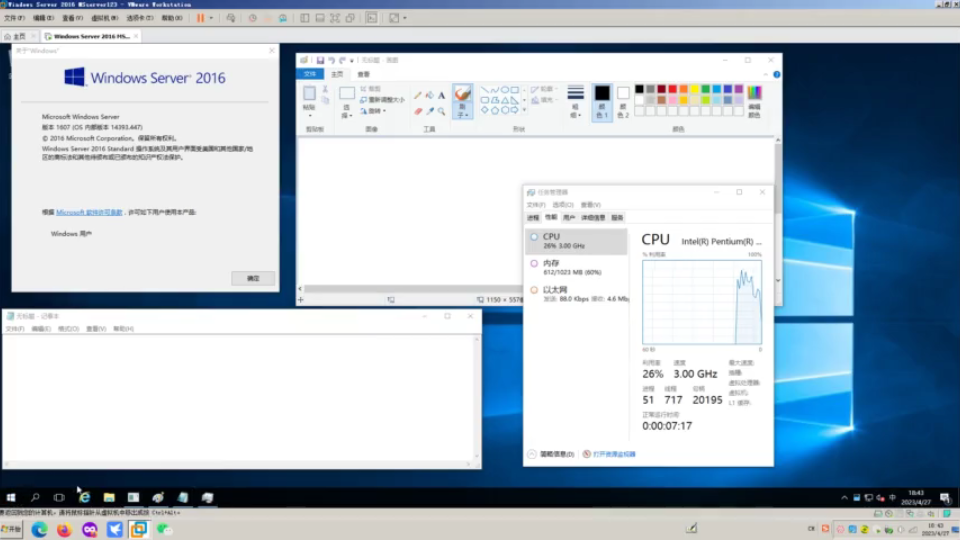Select the oval shape in the shapes gallery
Screen dimensions: 960x540
pos(504,89)
